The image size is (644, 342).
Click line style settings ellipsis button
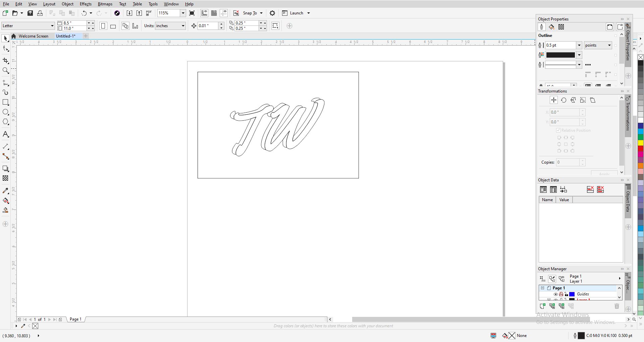click(x=588, y=65)
